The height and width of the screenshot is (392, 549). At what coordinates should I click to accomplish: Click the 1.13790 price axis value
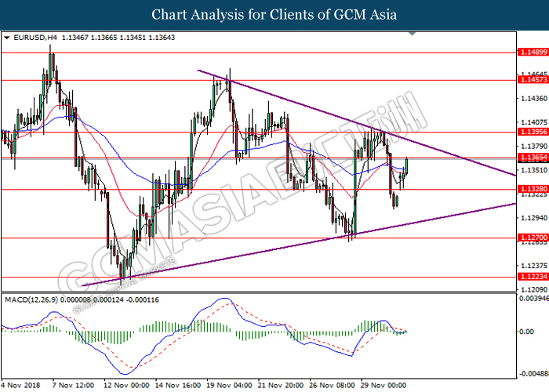click(x=534, y=146)
